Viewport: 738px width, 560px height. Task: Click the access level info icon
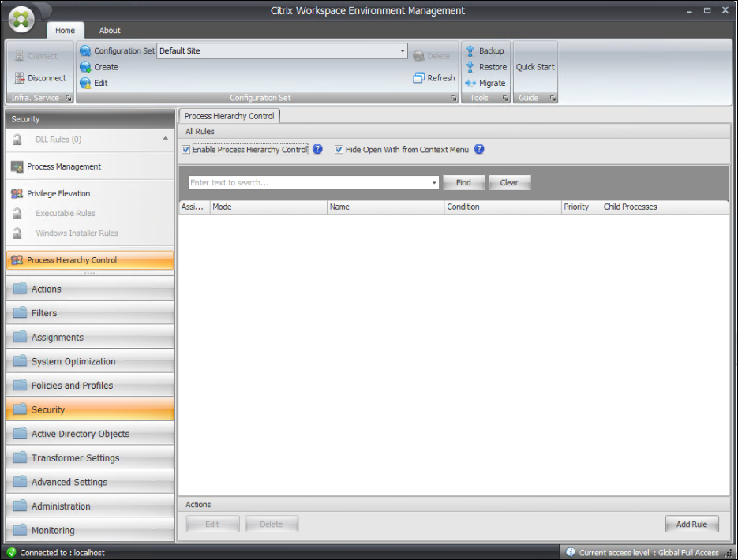(x=571, y=552)
